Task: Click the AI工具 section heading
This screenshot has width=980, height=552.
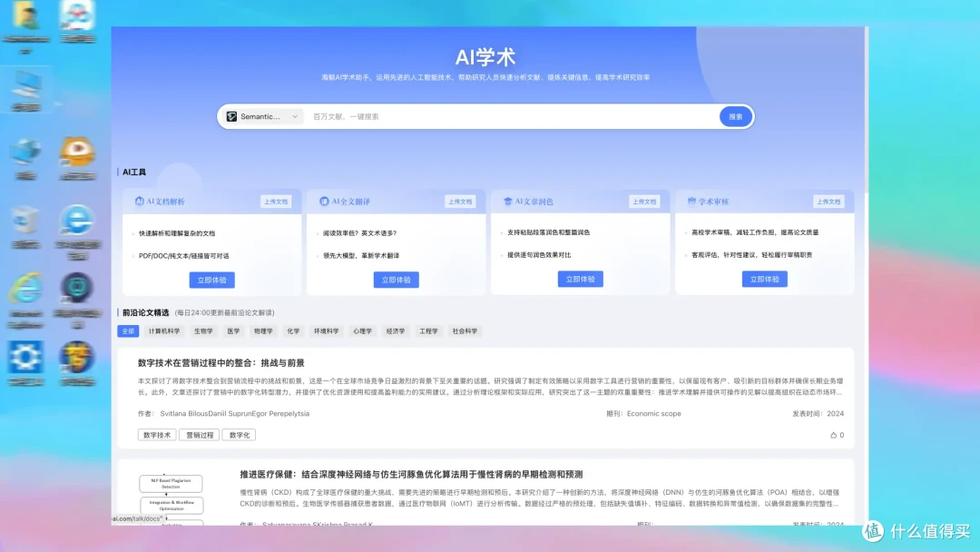Action: [134, 172]
